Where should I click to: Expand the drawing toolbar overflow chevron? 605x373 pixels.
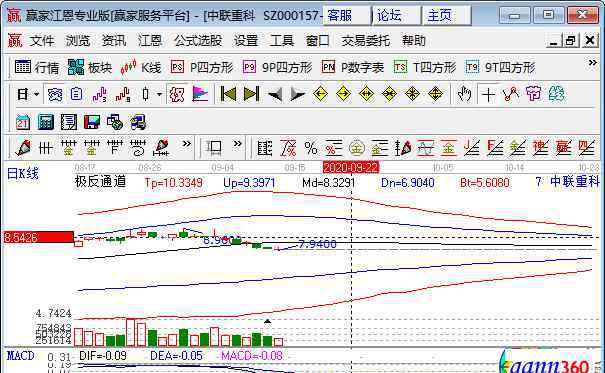point(187,144)
